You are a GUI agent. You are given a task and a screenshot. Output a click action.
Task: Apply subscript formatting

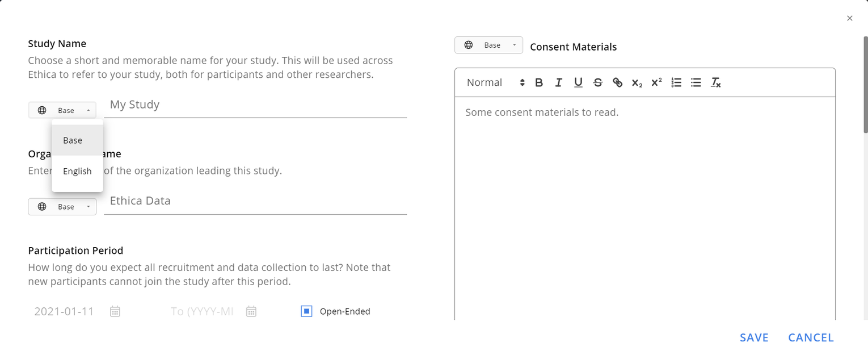click(637, 82)
